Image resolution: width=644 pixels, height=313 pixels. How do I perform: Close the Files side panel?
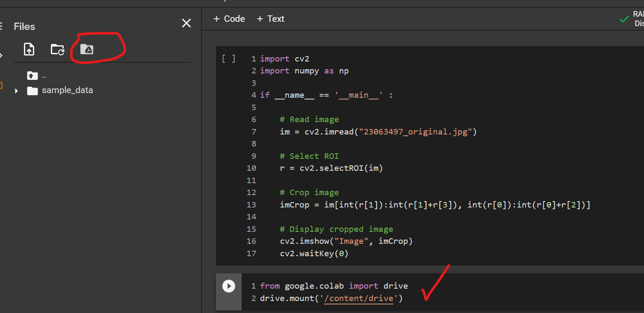point(186,23)
